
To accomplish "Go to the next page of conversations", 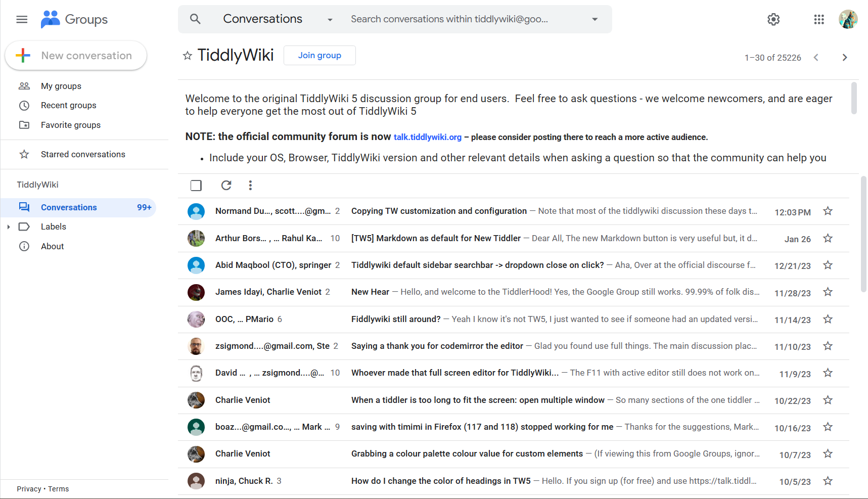I will point(844,58).
